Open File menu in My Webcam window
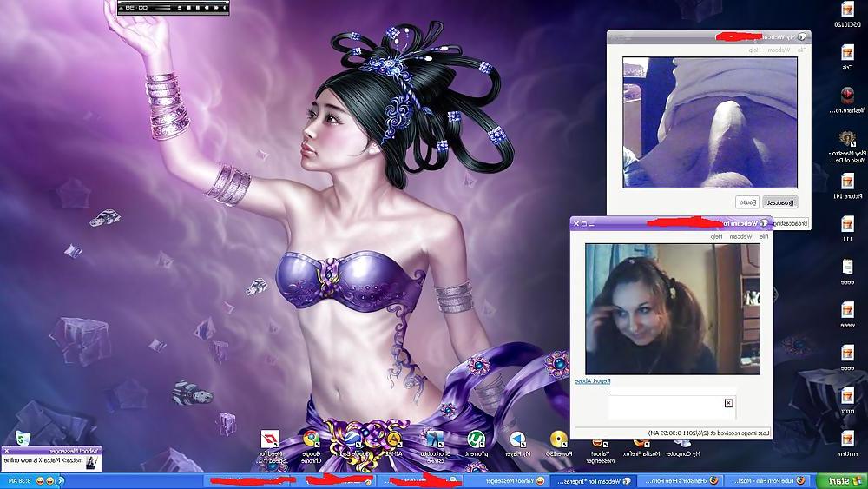The image size is (868, 489). tap(801, 50)
